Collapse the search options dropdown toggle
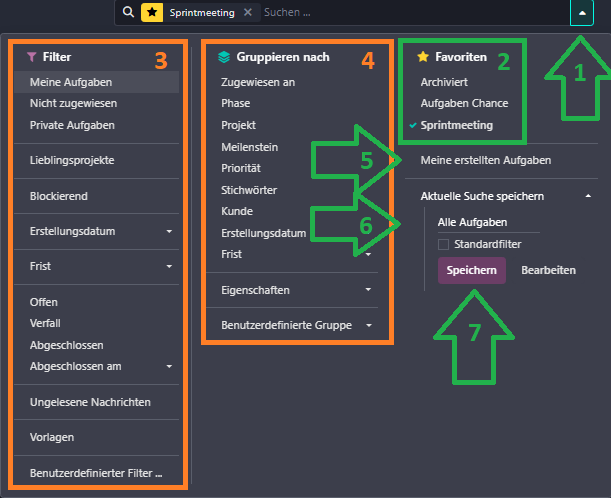Screen dimensions: 611x501 (582, 13)
